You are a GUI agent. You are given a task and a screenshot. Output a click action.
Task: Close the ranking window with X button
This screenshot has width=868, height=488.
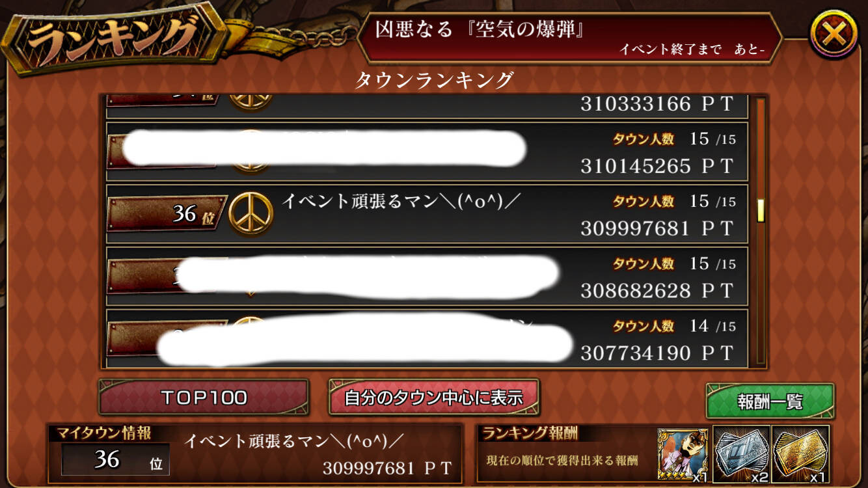click(x=834, y=34)
